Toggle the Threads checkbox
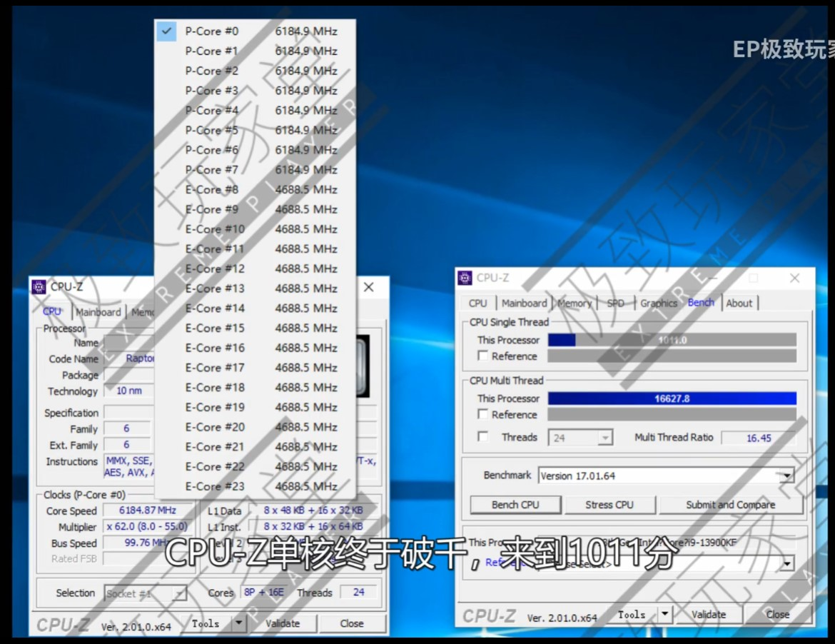The height and width of the screenshot is (644, 835). [483, 437]
